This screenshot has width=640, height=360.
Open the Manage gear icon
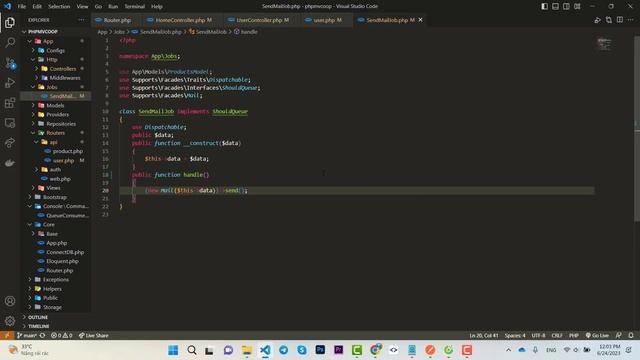[x=10, y=321]
